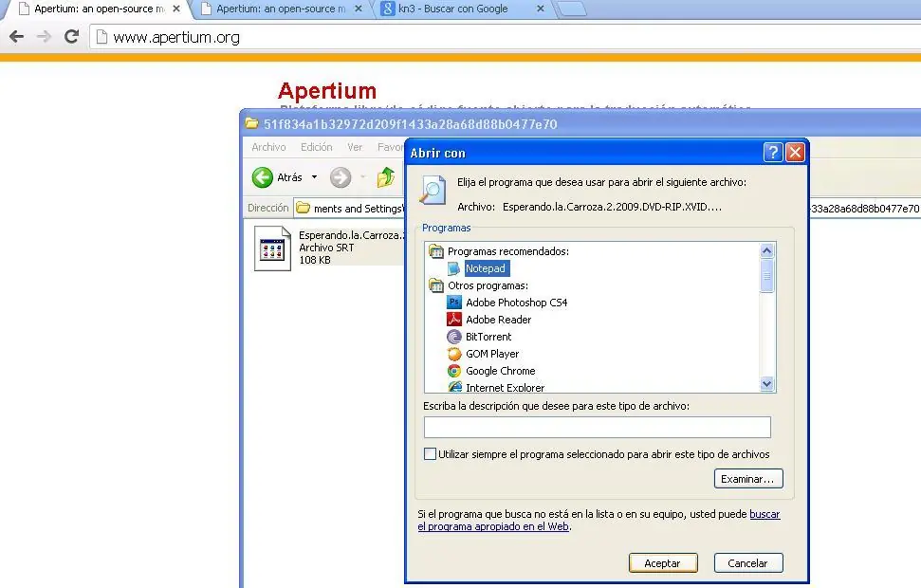Choose Adobe Reader from the list
The height and width of the screenshot is (588, 921).
pos(498,320)
